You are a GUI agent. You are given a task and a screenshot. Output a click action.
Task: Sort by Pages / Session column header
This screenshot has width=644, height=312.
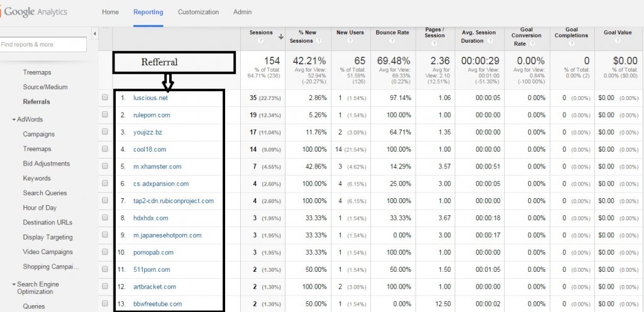point(435,33)
